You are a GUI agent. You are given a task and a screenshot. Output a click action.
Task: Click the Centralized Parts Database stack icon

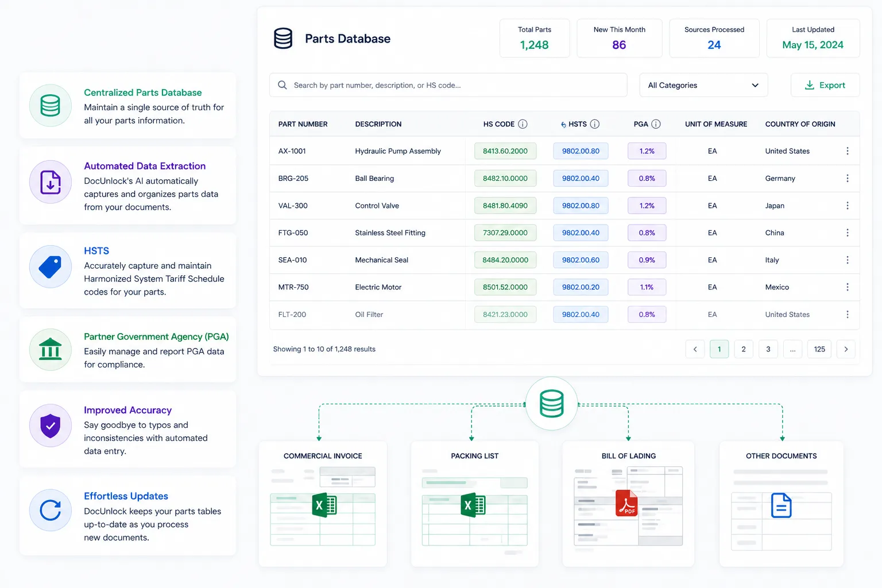tap(51, 106)
